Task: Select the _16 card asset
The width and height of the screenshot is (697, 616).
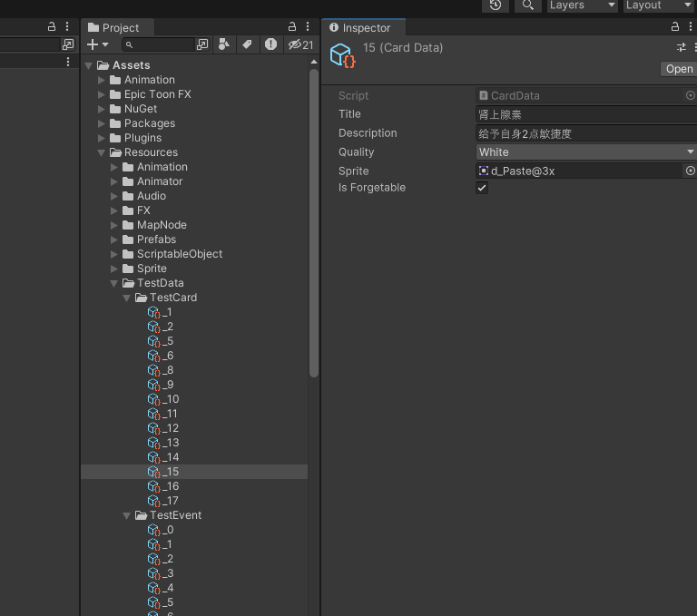Action: click(170, 486)
